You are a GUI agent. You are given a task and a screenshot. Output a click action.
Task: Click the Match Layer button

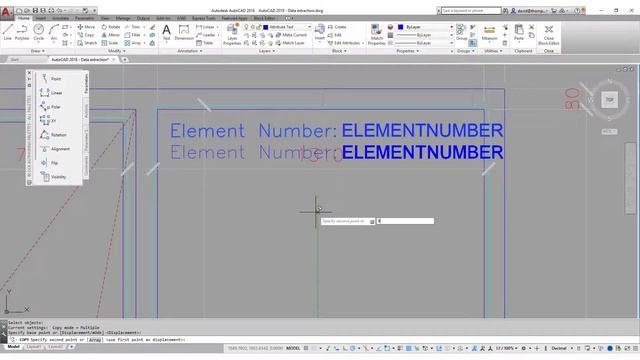[x=290, y=43]
